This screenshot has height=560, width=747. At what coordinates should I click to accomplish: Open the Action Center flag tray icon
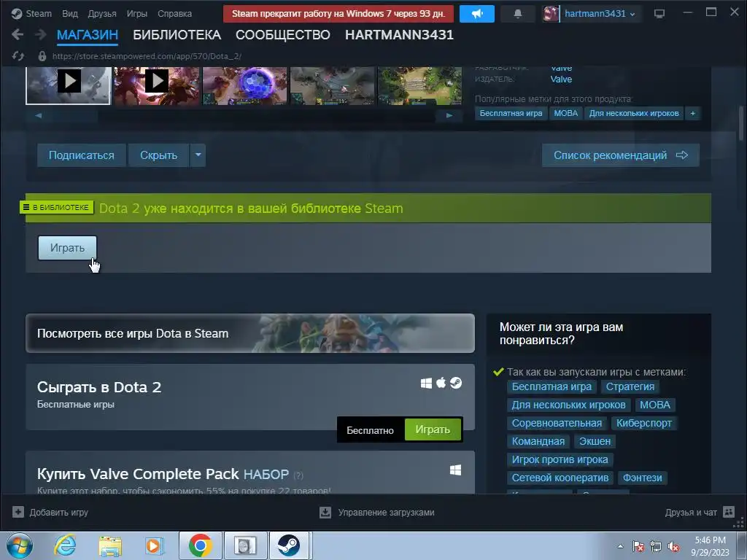[638, 547]
